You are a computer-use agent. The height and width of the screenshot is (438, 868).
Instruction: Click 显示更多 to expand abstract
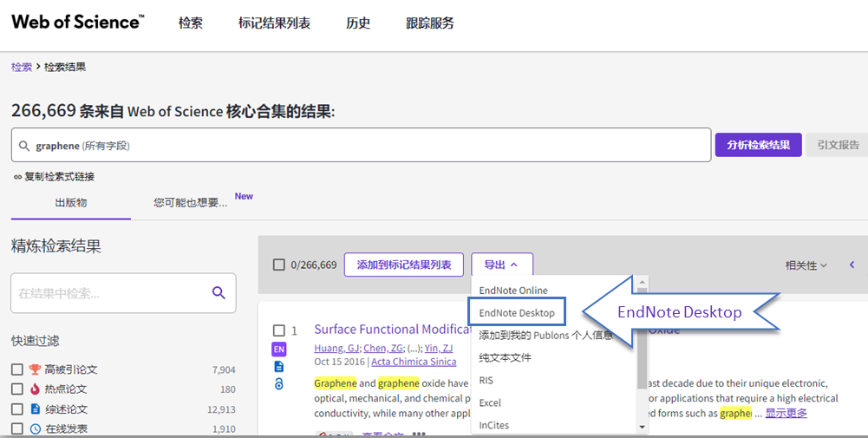[x=786, y=413]
